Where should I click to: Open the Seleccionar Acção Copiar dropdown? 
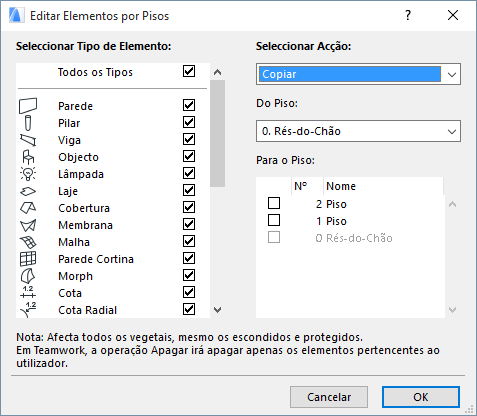coord(358,74)
